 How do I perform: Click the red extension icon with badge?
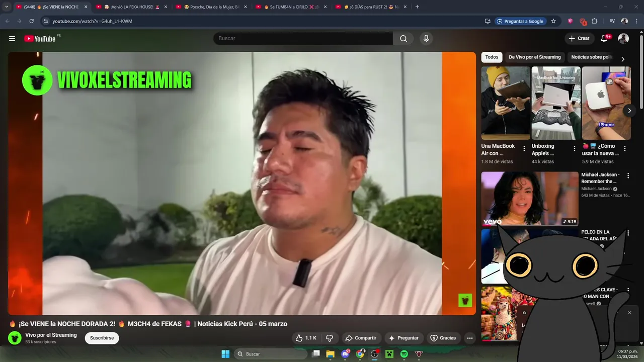click(x=583, y=22)
